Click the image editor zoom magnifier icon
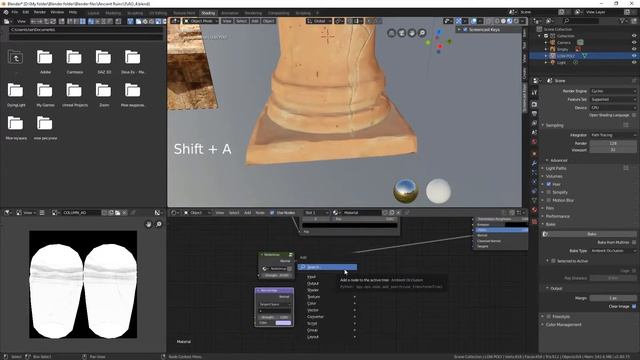The width and height of the screenshot is (640, 360). [x=159, y=224]
